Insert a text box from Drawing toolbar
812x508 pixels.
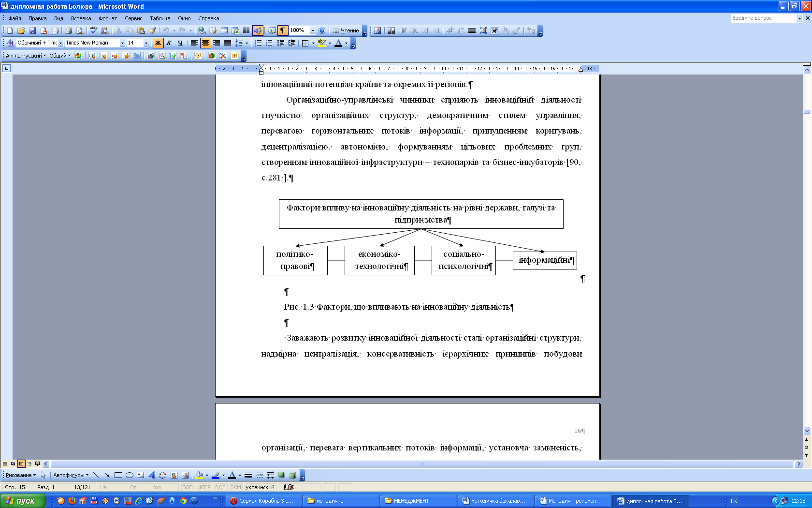(140, 475)
